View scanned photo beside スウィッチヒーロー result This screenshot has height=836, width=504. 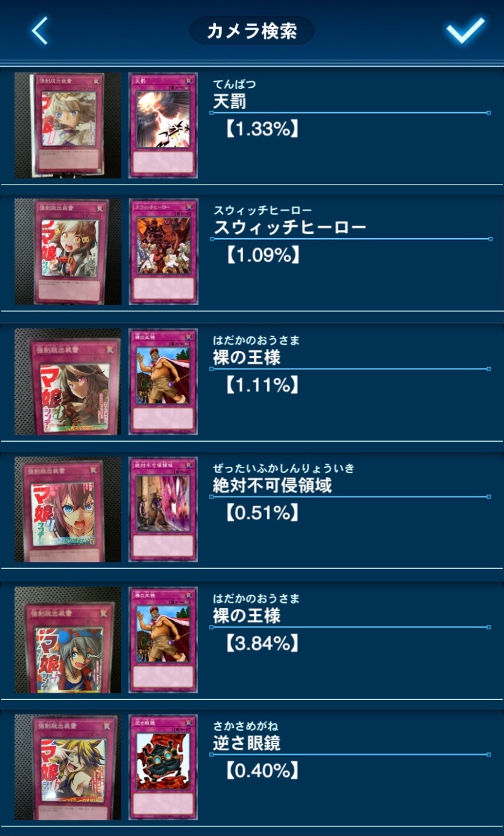click(68, 252)
